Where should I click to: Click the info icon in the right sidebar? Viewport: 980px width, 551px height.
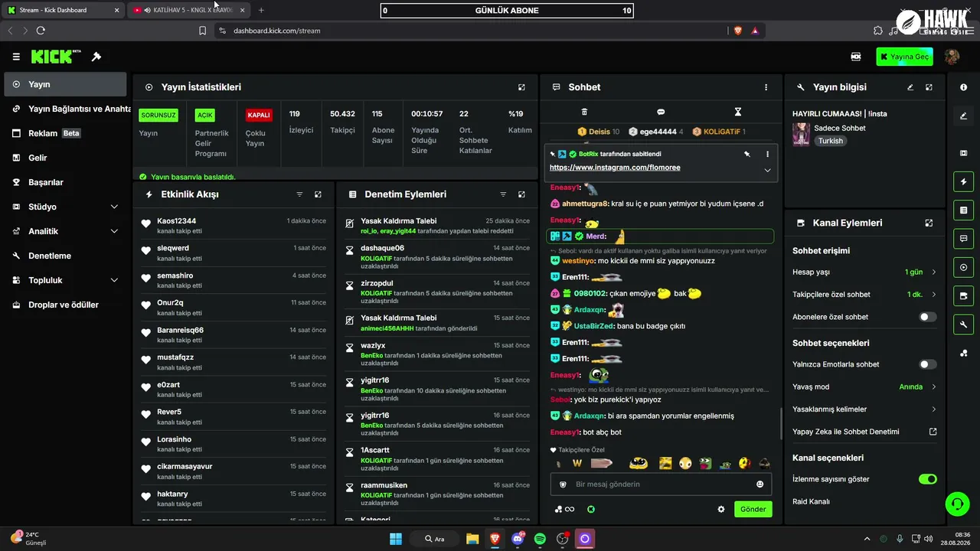point(963,87)
